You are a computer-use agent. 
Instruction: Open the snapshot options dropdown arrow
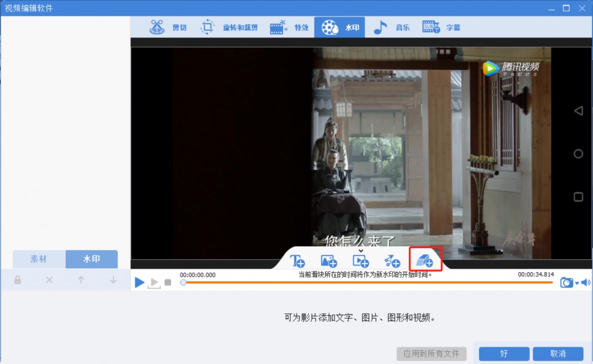pyautogui.click(x=577, y=283)
